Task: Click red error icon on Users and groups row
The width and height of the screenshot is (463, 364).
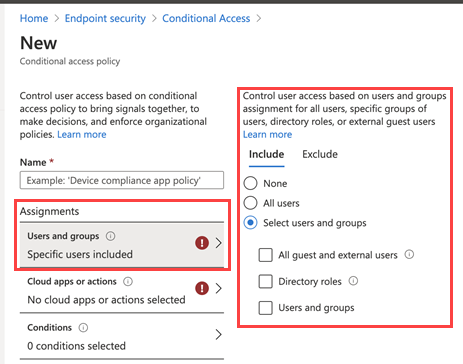Action: pyautogui.click(x=202, y=243)
